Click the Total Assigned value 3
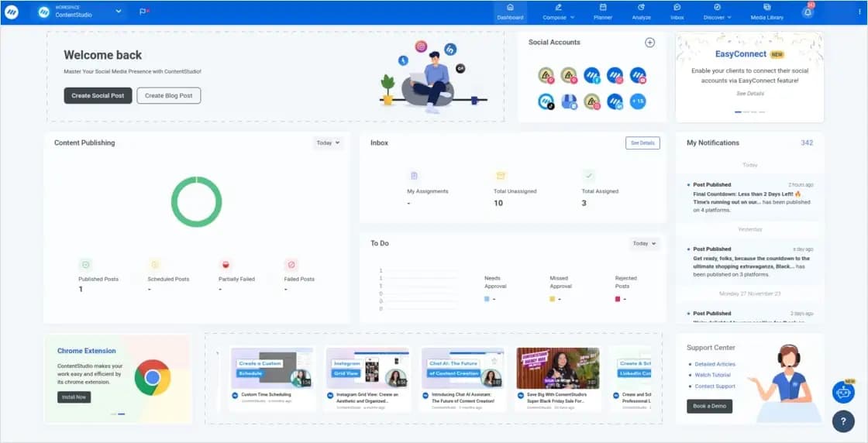This screenshot has width=868, height=443. 584,203
